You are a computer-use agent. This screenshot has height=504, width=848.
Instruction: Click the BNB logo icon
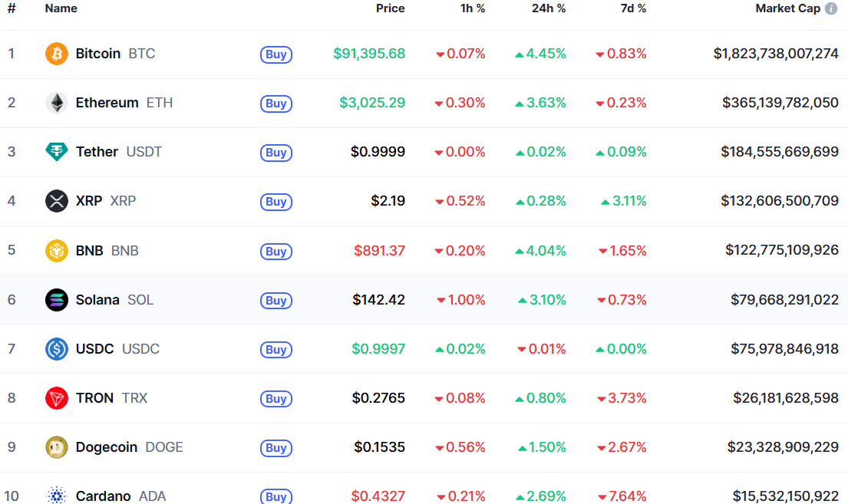click(x=57, y=251)
